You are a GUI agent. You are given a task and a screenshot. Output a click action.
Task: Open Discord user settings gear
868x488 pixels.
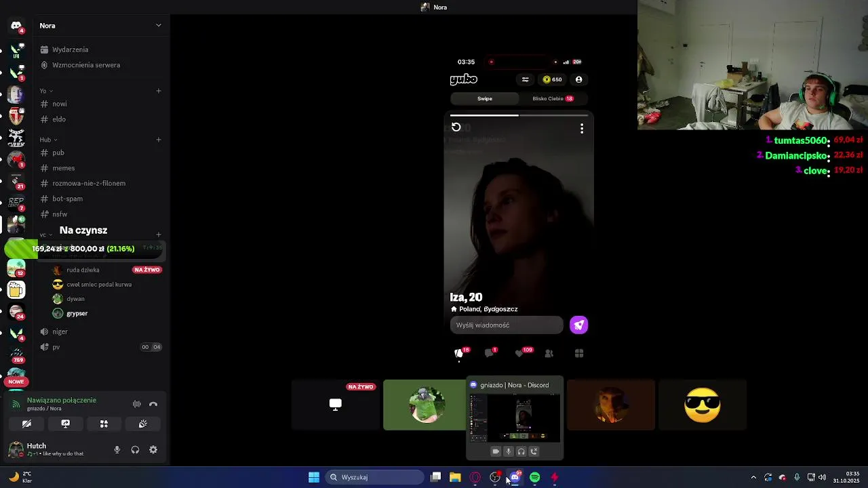[x=153, y=450]
